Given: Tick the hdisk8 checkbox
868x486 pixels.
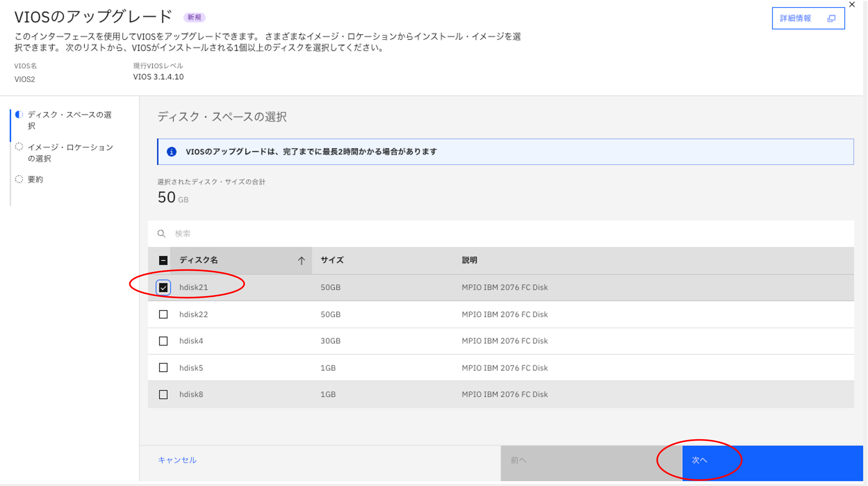Looking at the screenshot, I should (x=163, y=394).
